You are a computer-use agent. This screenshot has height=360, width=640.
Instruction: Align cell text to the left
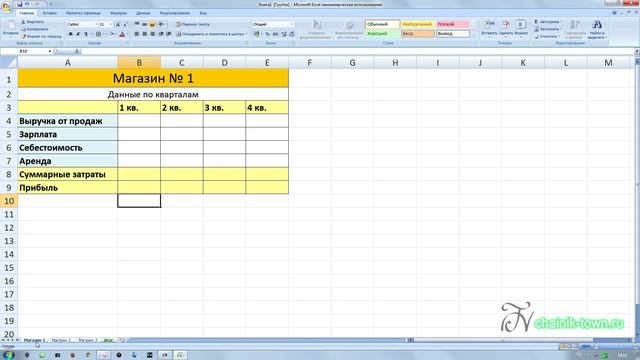click(x=137, y=34)
